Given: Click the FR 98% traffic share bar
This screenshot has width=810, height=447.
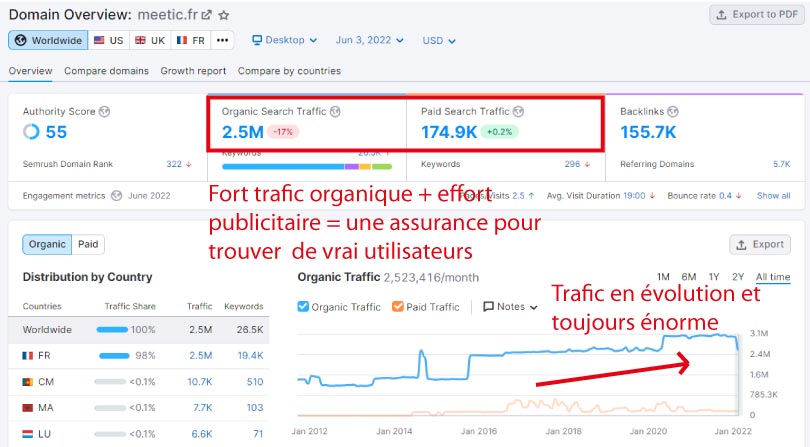Looking at the screenshot, I should (114, 356).
